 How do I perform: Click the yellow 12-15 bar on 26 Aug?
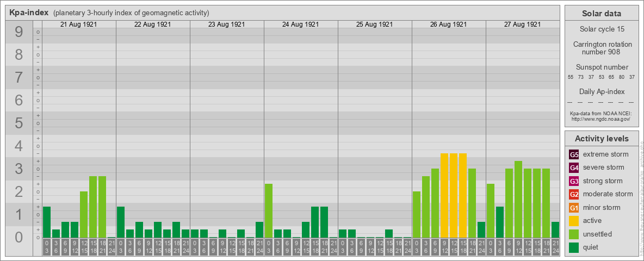[454, 196]
